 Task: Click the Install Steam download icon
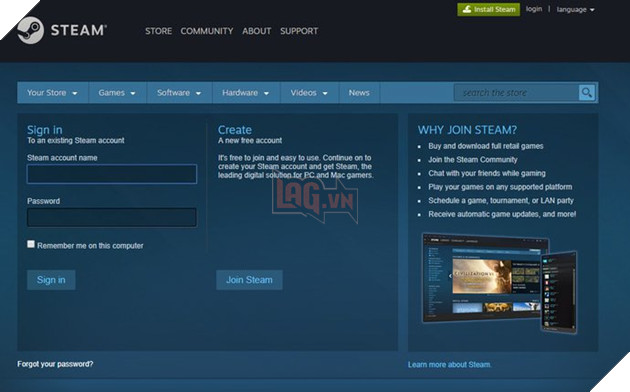pos(466,9)
